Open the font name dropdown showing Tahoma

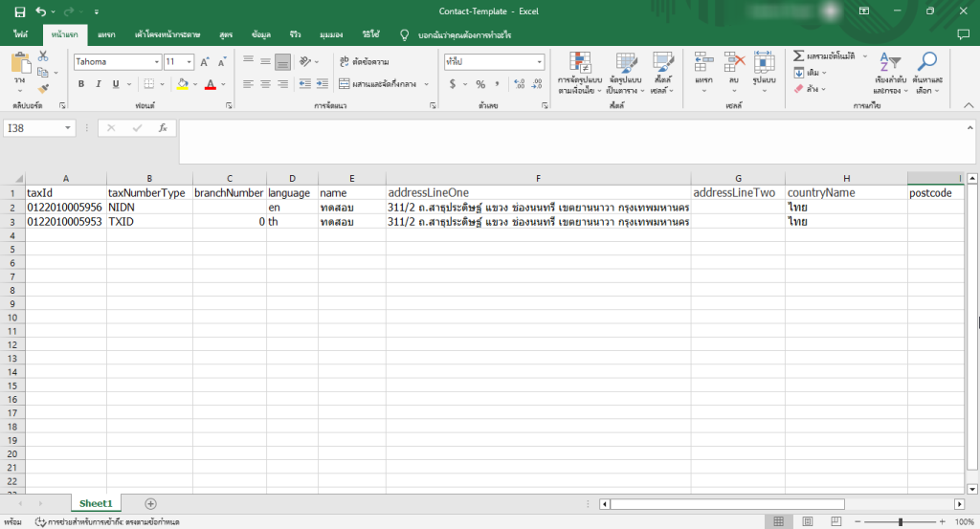[x=157, y=62]
